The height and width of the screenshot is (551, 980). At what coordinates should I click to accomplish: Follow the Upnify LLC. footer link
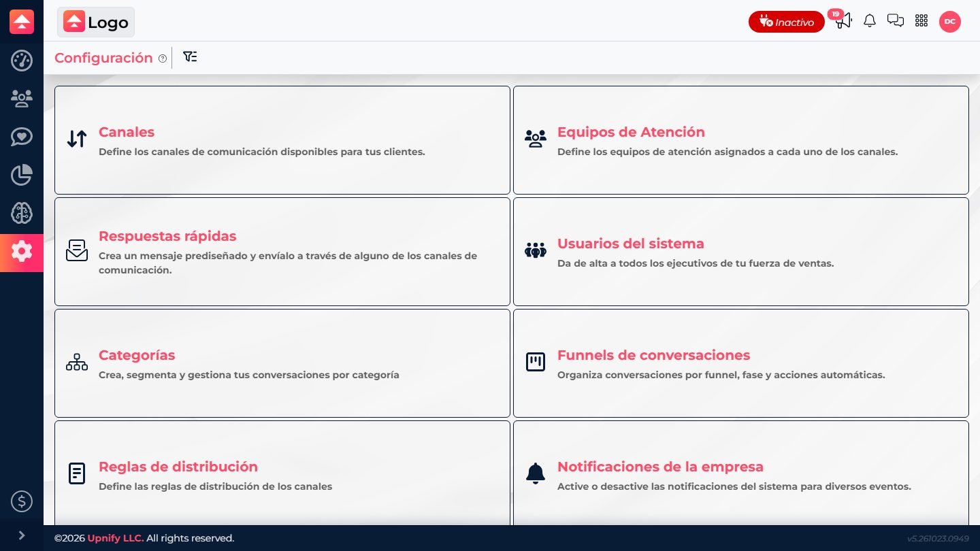pos(116,538)
